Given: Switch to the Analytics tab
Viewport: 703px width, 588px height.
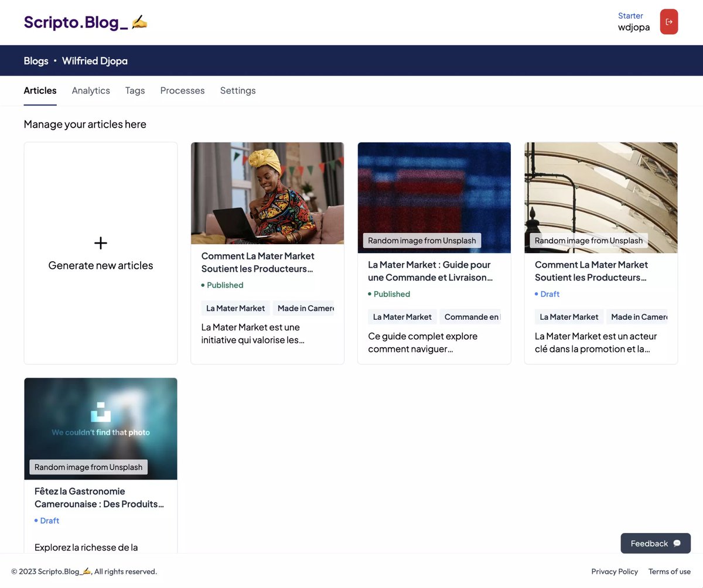Looking at the screenshot, I should click(91, 91).
